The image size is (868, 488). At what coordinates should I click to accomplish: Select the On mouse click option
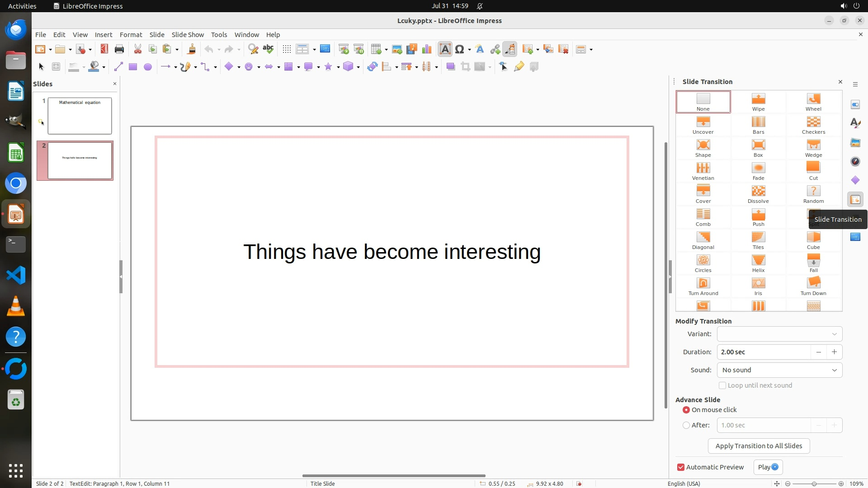[686, 410]
